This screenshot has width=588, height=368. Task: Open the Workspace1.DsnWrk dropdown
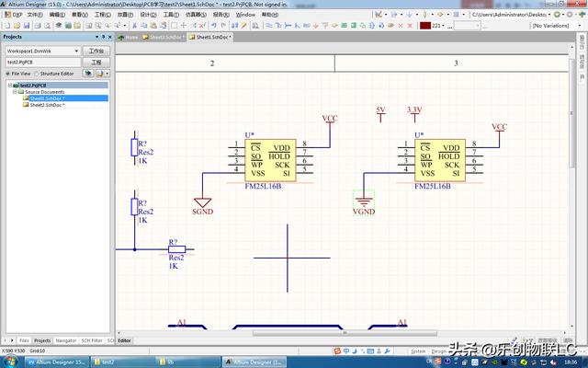[x=76, y=51]
